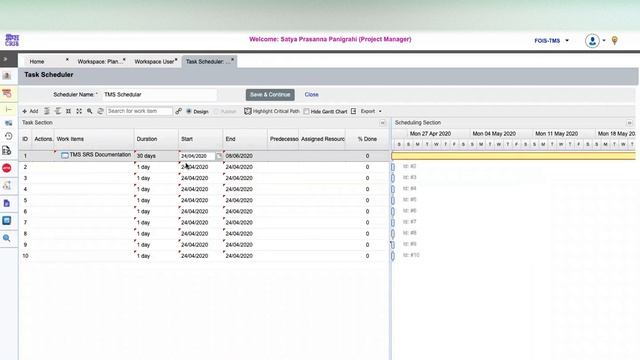Click the history clock sidebar icon
The width and height of the screenshot is (640, 360).
tap(8, 136)
